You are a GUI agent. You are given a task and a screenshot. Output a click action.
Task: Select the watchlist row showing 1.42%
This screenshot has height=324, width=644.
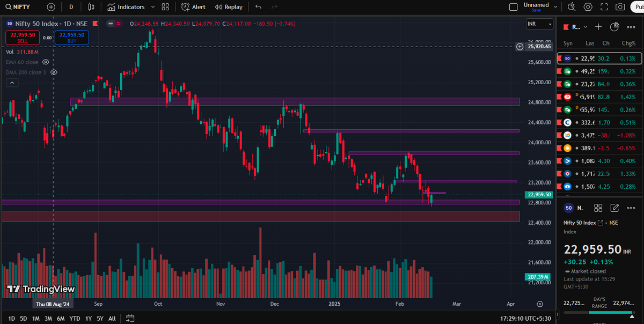pyautogui.click(x=600, y=97)
